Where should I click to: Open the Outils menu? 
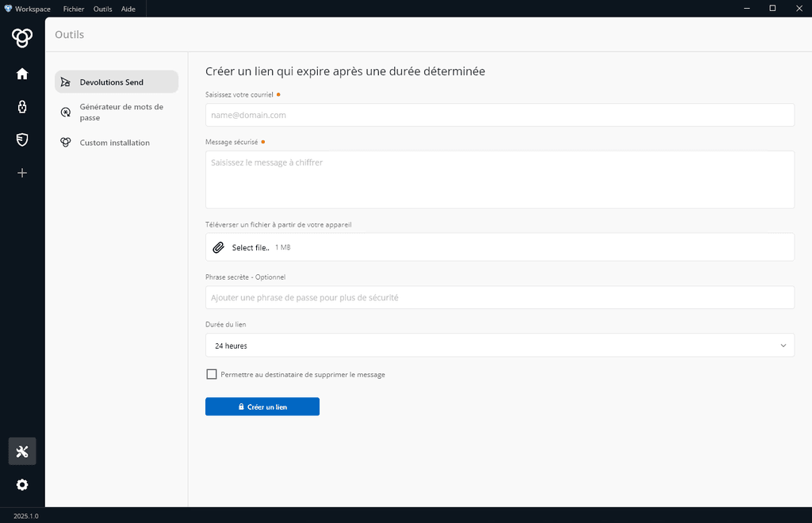coord(102,8)
